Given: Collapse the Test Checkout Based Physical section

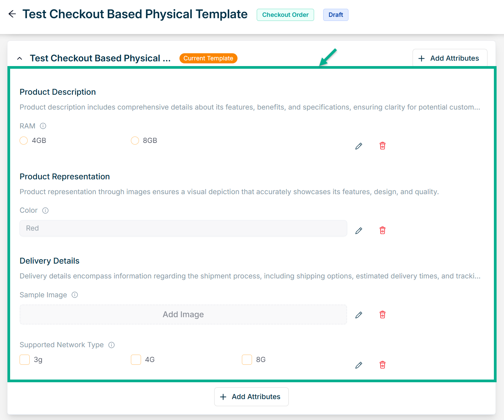Looking at the screenshot, I should click(20, 58).
